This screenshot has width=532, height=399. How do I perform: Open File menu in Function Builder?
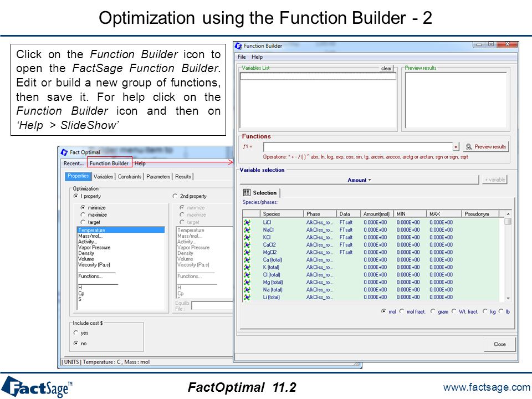[242, 57]
